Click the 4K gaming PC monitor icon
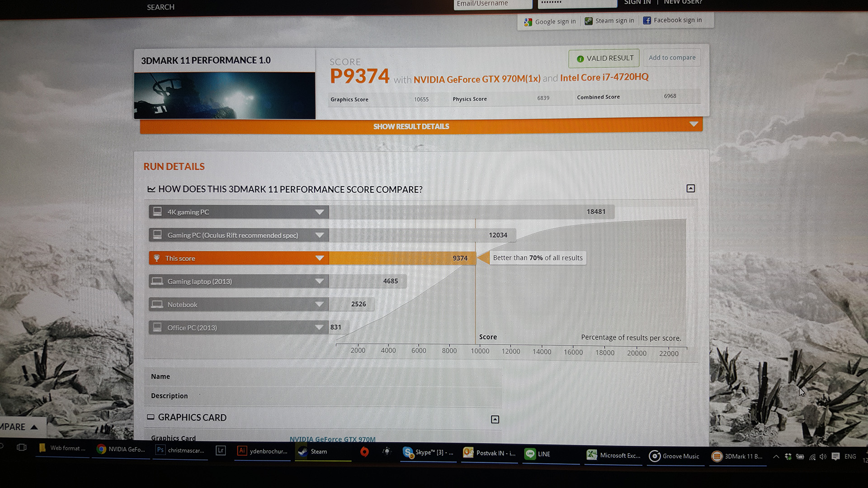This screenshot has height=488, width=868. [x=157, y=211]
